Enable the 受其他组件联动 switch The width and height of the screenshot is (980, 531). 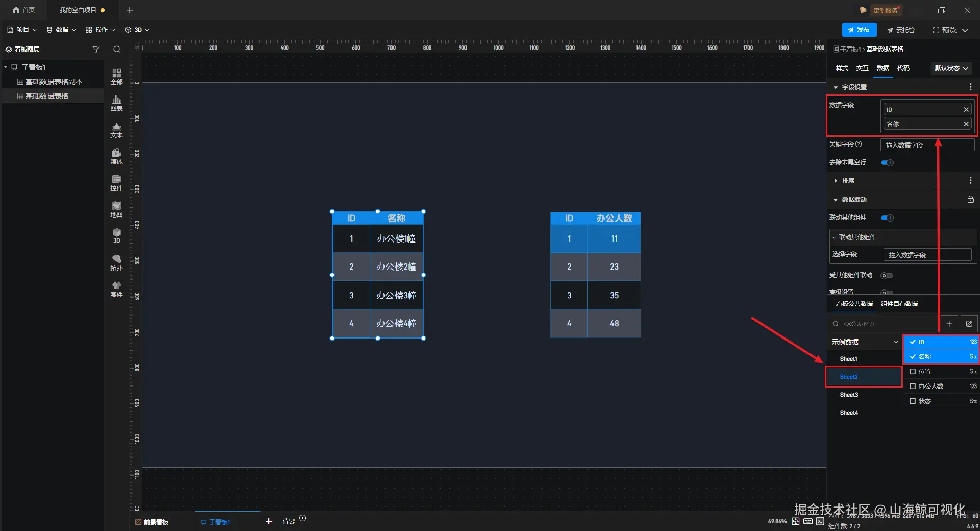(x=887, y=276)
